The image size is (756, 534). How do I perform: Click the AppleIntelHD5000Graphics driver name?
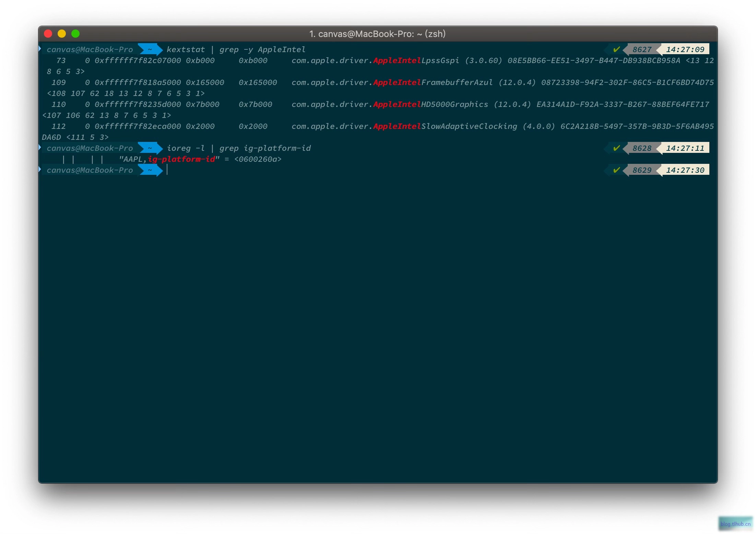430,105
